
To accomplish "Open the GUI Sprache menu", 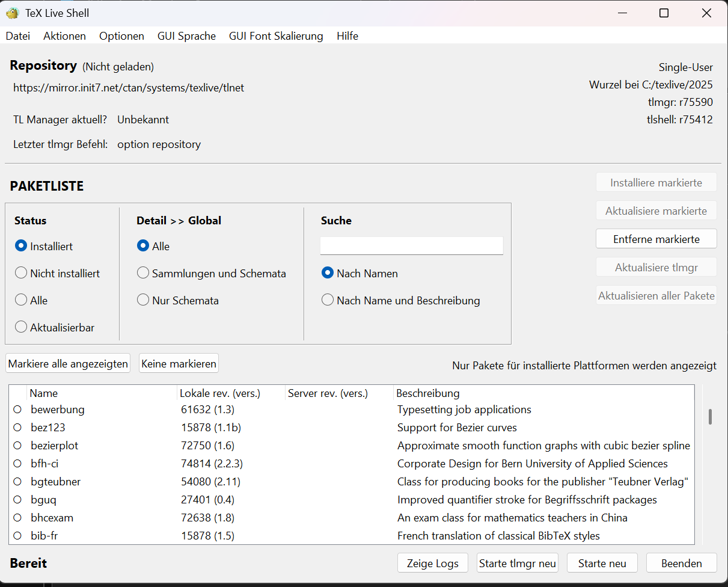I will point(186,36).
